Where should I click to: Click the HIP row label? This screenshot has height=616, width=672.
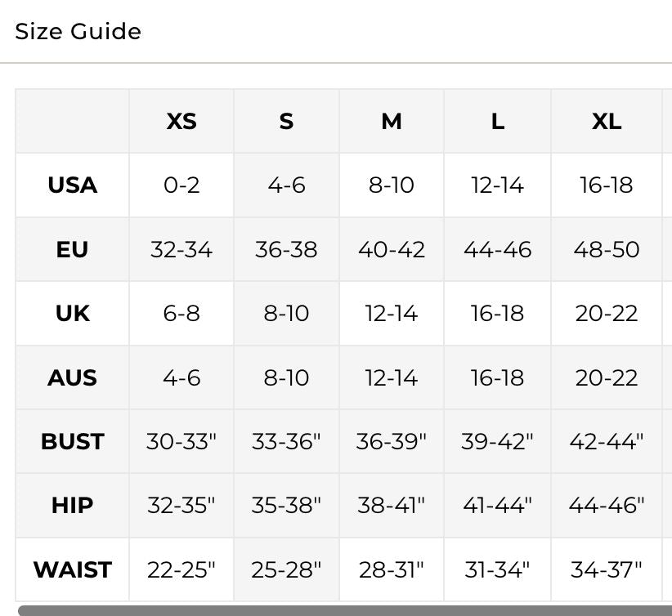point(73,506)
